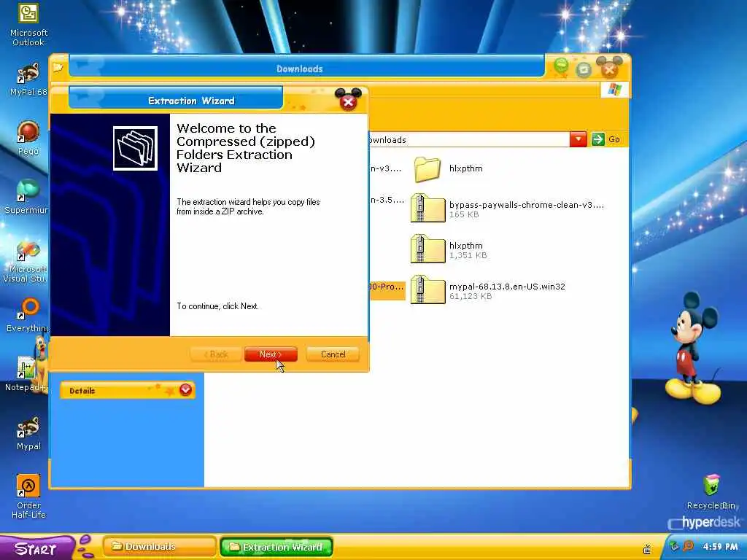Click the highlighted item ending in -Pro...
747x560 pixels.
pyautogui.click(x=387, y=291)
